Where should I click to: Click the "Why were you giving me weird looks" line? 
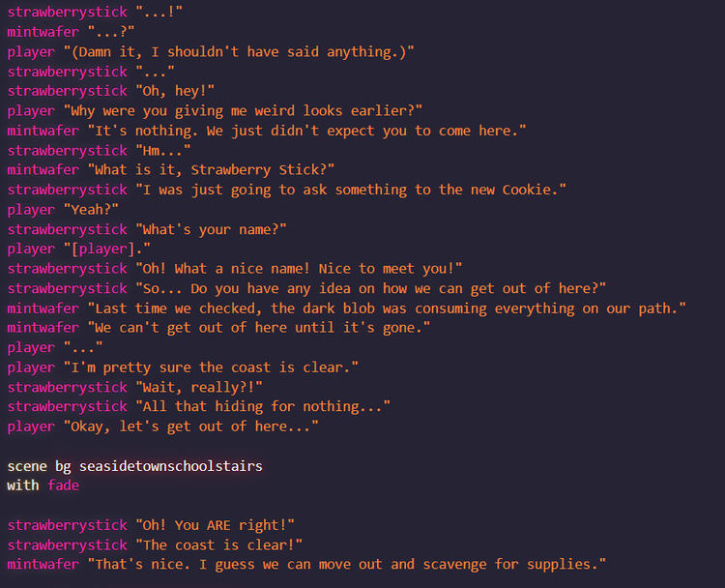tap(242, 111)
